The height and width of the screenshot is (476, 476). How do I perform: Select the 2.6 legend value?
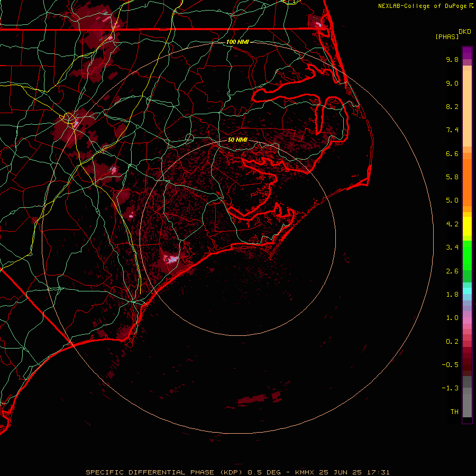coord(452,271)
